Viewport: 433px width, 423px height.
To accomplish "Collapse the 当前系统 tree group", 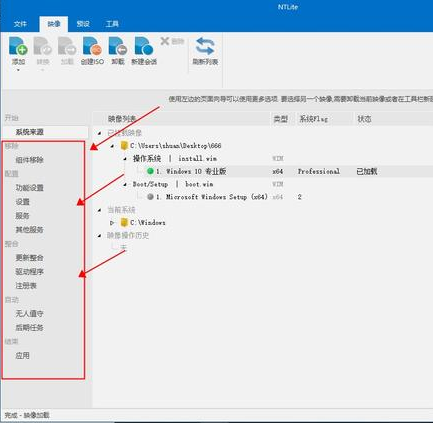I will (100, 210).
